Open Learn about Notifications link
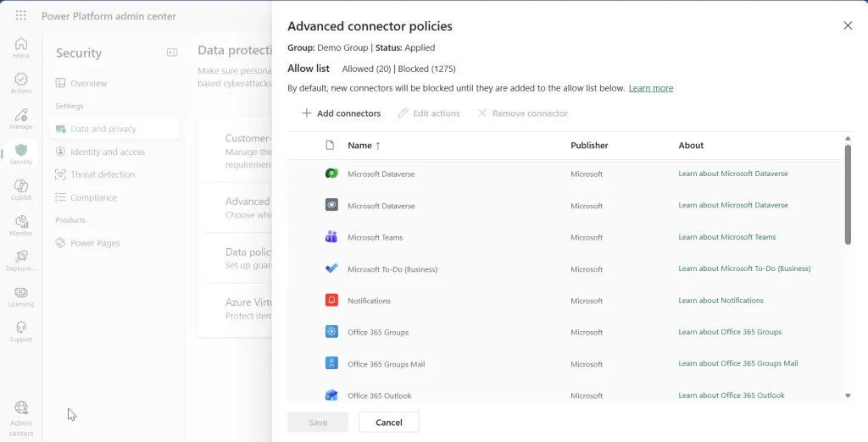Viewport: 868px width, 442px height. click(721, 301)
